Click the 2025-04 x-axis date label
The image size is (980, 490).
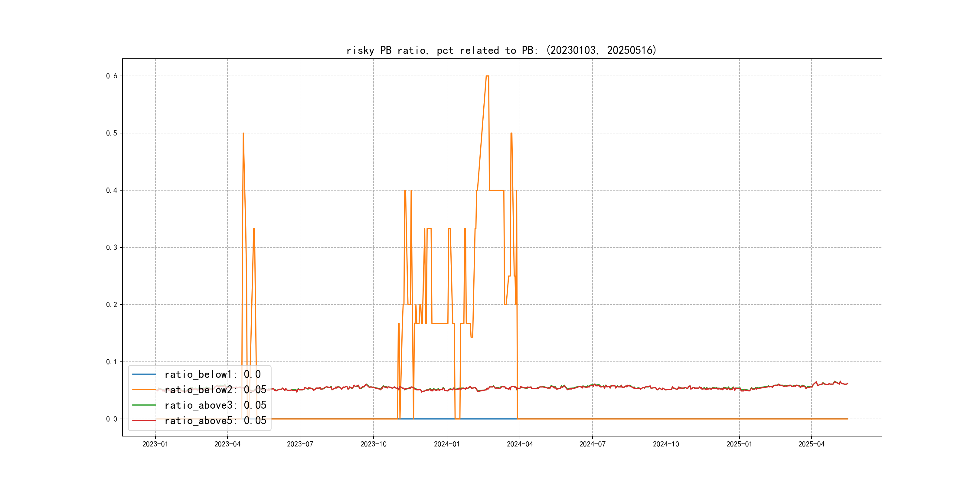(811, 444)
